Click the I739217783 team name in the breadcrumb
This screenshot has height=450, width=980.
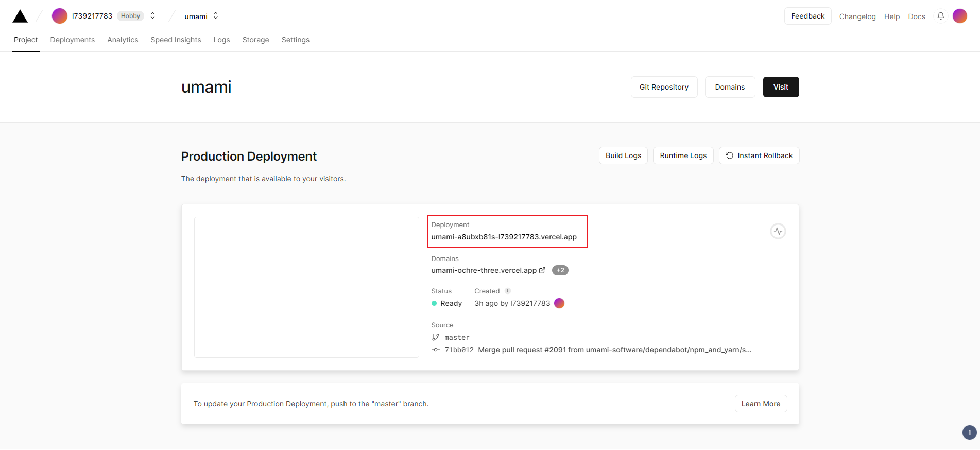[x=92, y=16]
